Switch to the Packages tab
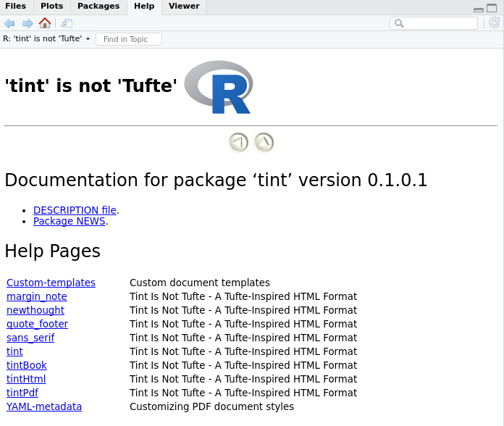The image size is (504, 426). click(x=98, y=6)
